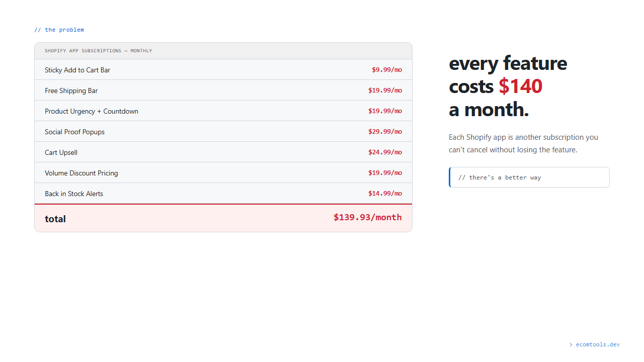Click Back in Stock Alerts row
This screenshot has height=362, width=644.
[x=74, y=194]
